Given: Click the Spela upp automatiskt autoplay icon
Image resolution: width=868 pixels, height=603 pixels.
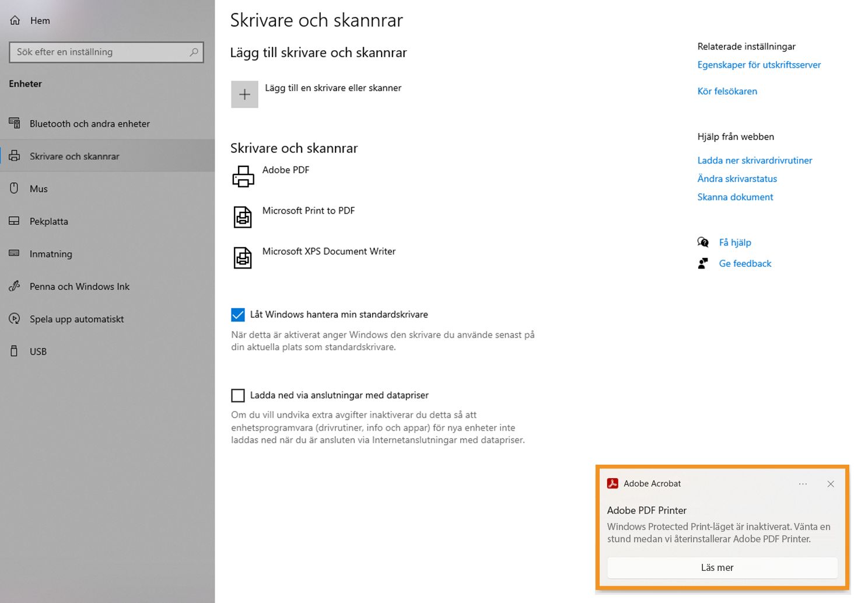Looking at the screenshot, I should [15, 319].
